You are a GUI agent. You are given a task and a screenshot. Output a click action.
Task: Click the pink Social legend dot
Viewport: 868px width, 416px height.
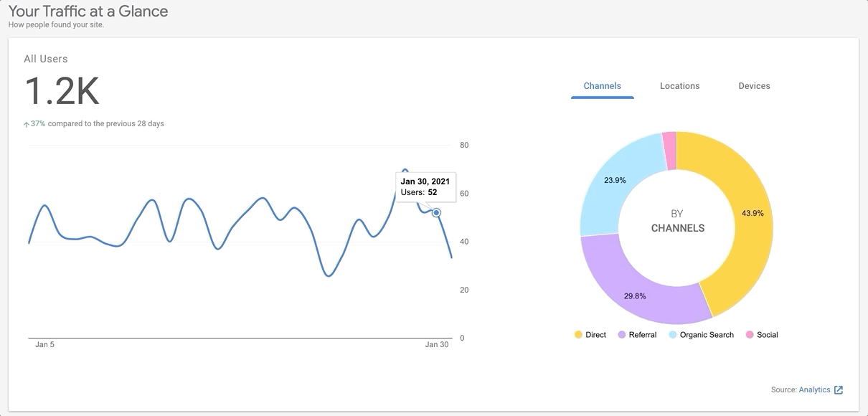pyautogui.click(x=750, y=335)
